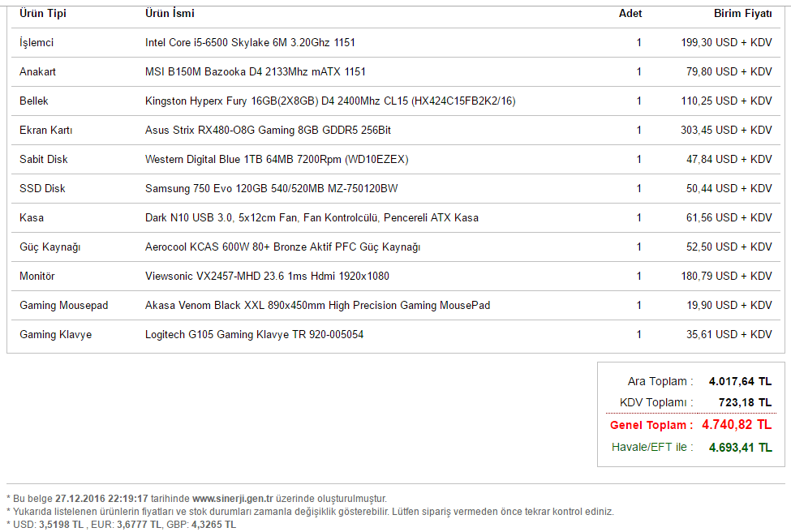Click the GBP rate '4,3265 TL'

[x=213, y=525]
